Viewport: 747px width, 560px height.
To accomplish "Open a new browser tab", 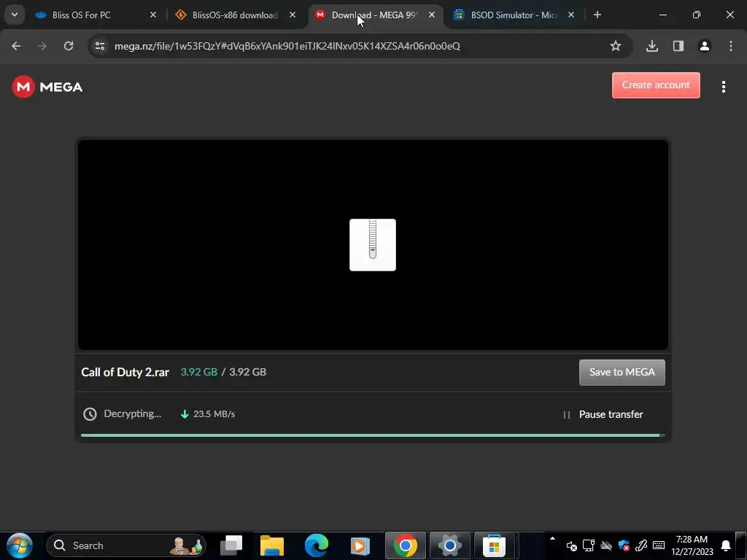I will [x=597, y=15].
